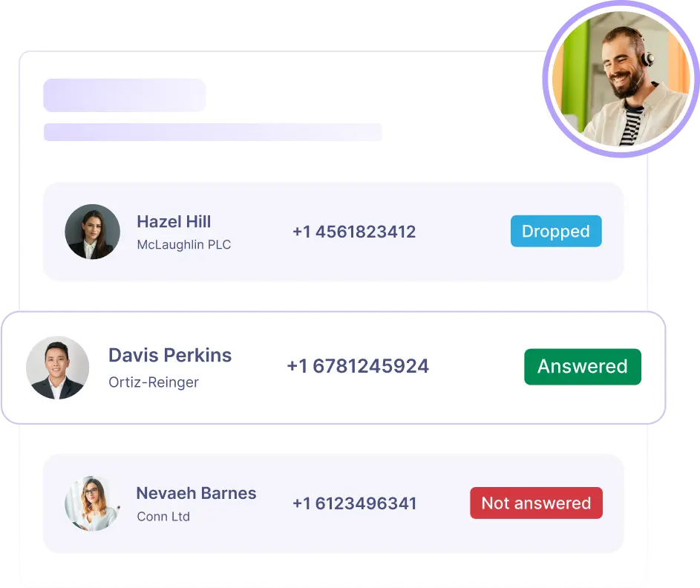
Task: Select the highlighted Davis Perkins call row
Action: [333, 367]
